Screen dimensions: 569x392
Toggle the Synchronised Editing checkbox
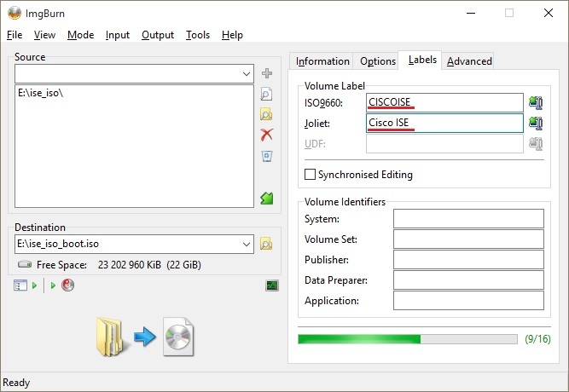[x=310, y=175]
